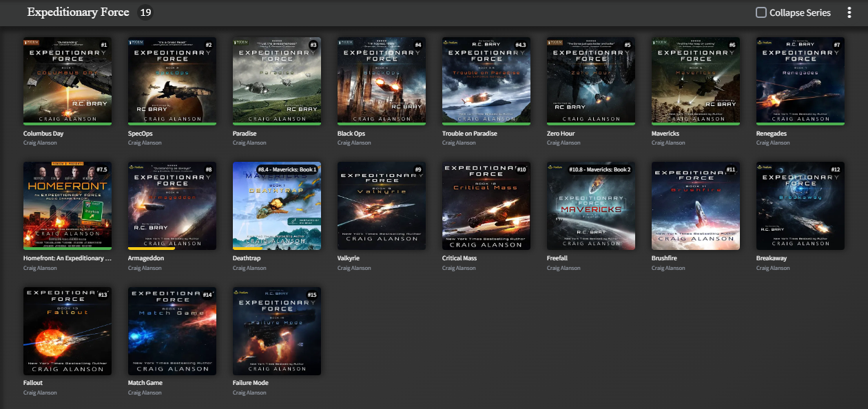This screenshot has height=409, width=868.
Task: Click Craig Alanson author under Mavericks
Action: tap(668, 143)
